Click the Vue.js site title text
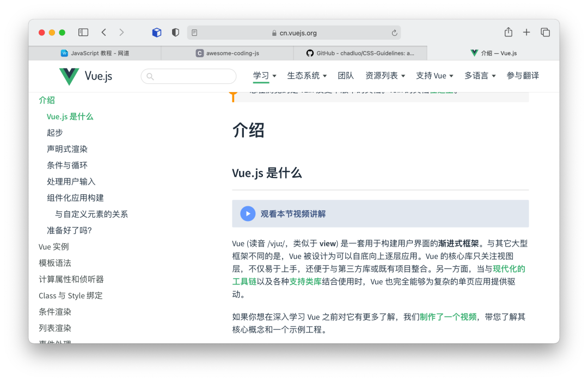This screenshot has width=588, height=381. coord(98,76)
